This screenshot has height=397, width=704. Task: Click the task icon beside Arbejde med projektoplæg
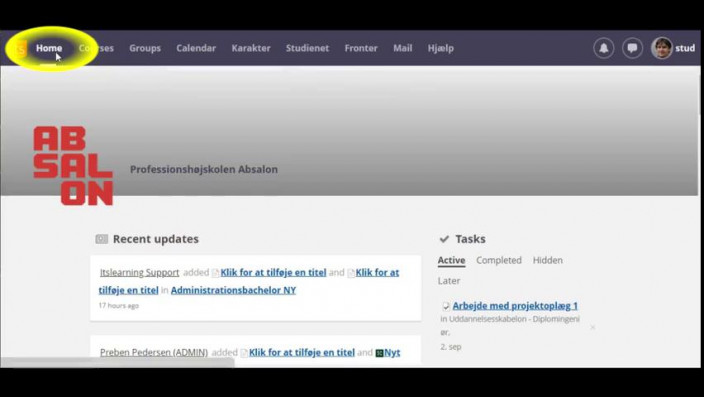446,306
